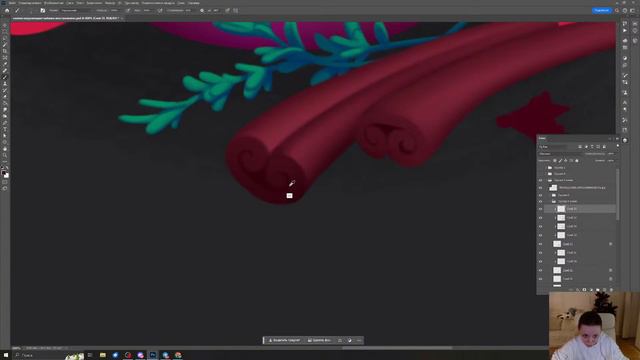Click background color swatch
The width and height of the screenshot is (640, 360).
coord(7,176)
